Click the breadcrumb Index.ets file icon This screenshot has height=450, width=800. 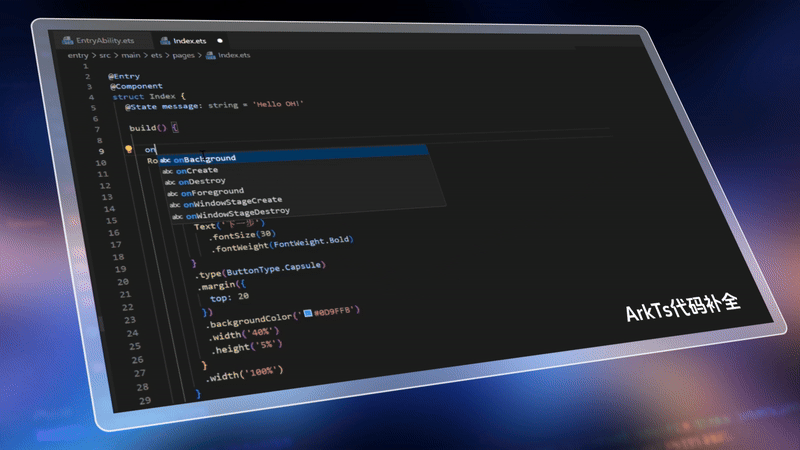click(x=210, y=55)
